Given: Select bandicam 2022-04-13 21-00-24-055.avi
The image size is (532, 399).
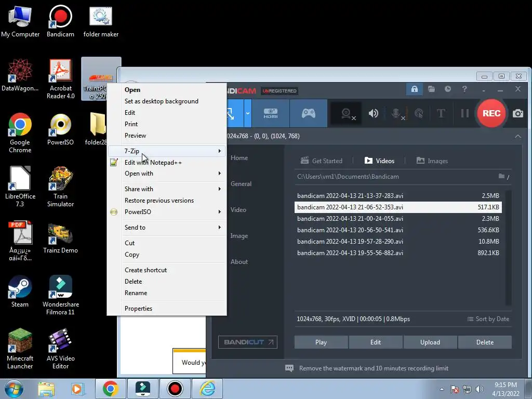Looking at the screenshot, I should coord(398,219).
